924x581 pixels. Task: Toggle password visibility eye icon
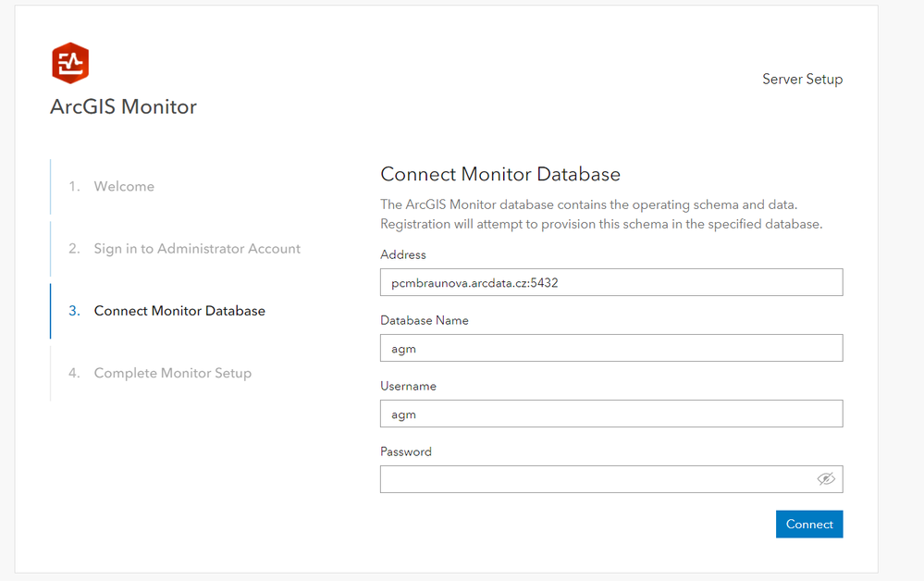coord(826,478)
